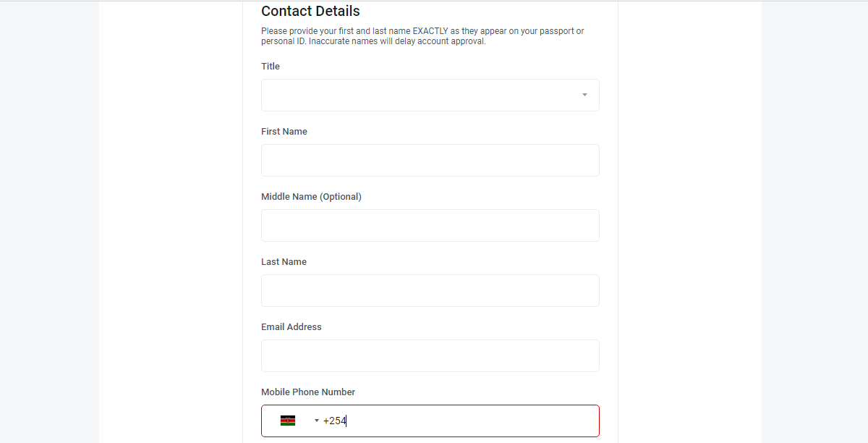Click the passport name instruction text
Screen dimensions: 868x443
pyautogui.click(x=422, y=36)
